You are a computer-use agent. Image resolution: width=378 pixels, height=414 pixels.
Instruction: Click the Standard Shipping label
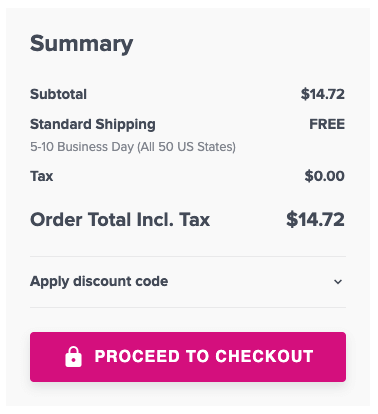93,125
